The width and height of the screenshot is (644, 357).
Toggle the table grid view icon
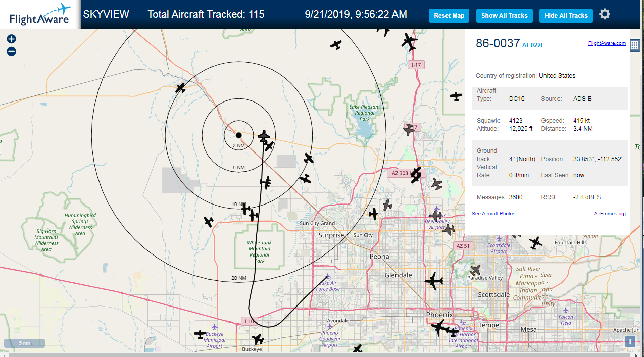coord(635,44)
